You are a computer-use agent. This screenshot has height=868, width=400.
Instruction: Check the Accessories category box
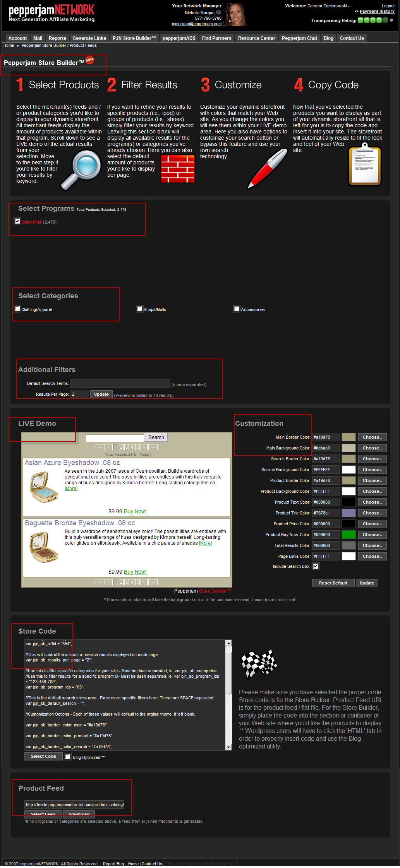(237, 309)
